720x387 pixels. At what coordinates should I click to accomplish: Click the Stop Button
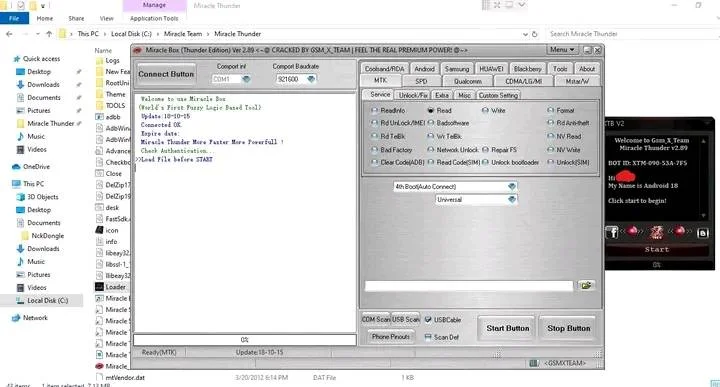tap(568, 328)
